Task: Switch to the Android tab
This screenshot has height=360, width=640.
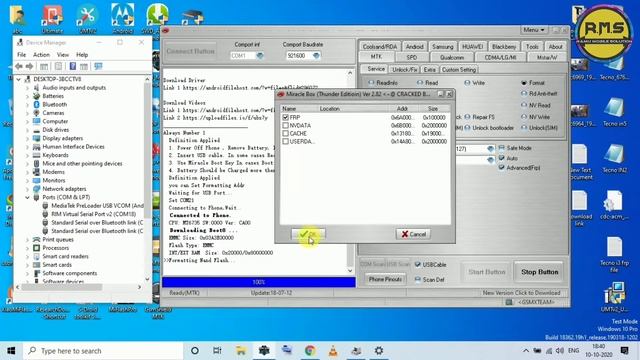Action: pos(414,47)
